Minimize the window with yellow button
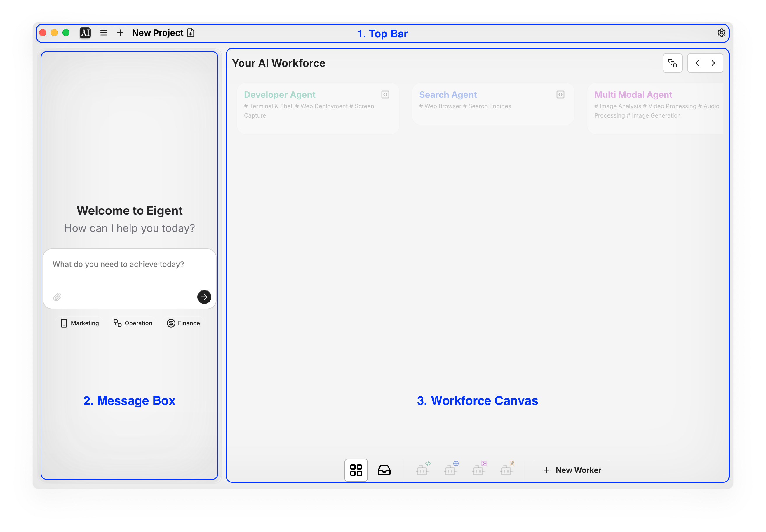This screenshot has height=532, width=766. (x=54, y=33)
